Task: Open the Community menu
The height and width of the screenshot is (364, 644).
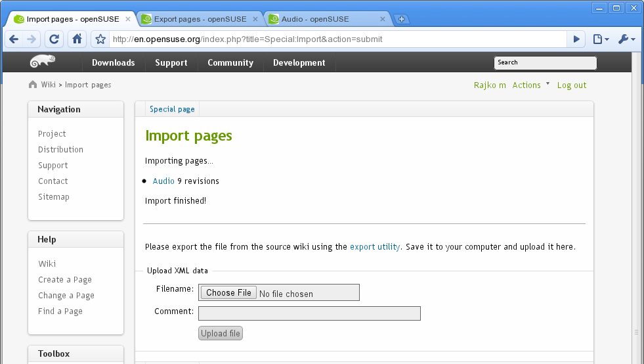Action: tap(230, 62)
